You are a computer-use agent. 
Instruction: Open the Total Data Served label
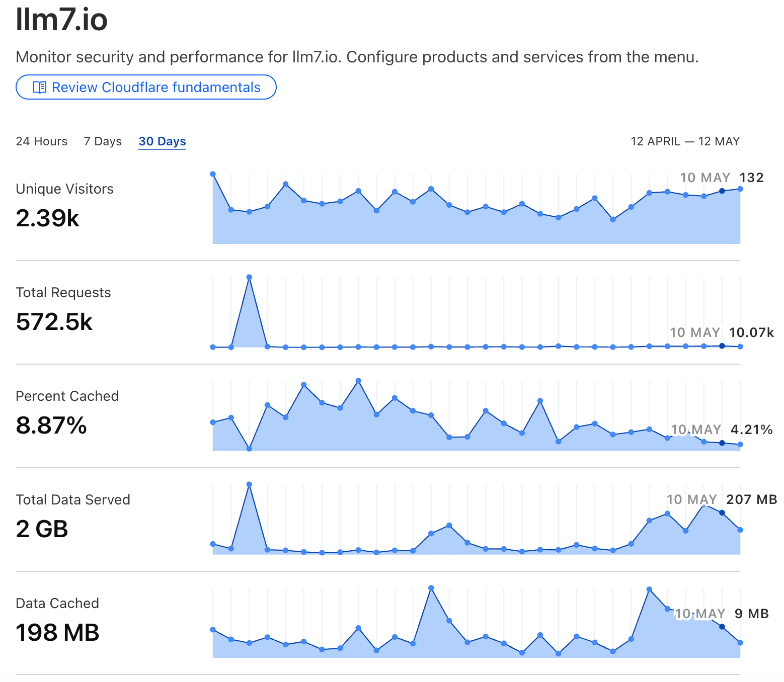73,500
